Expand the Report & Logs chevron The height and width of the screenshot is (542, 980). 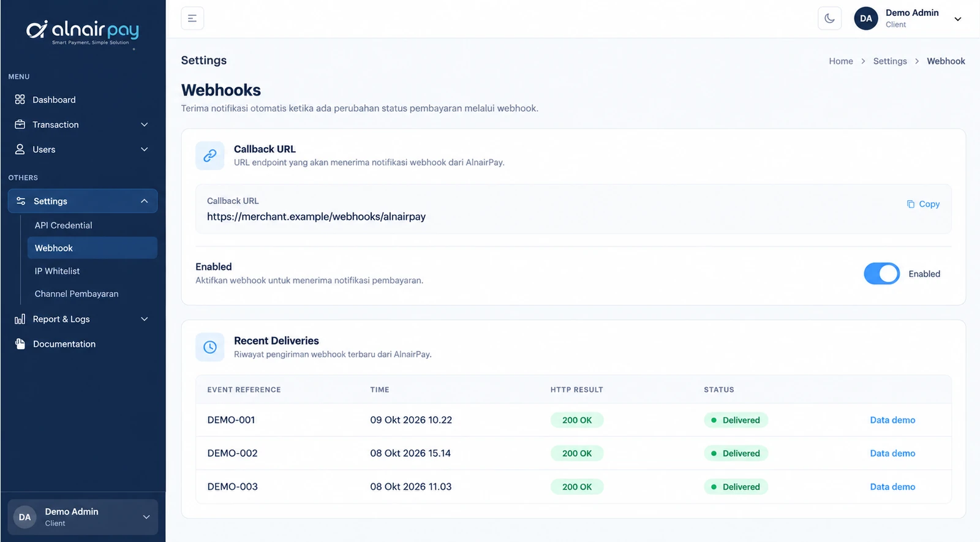(145, 319)
